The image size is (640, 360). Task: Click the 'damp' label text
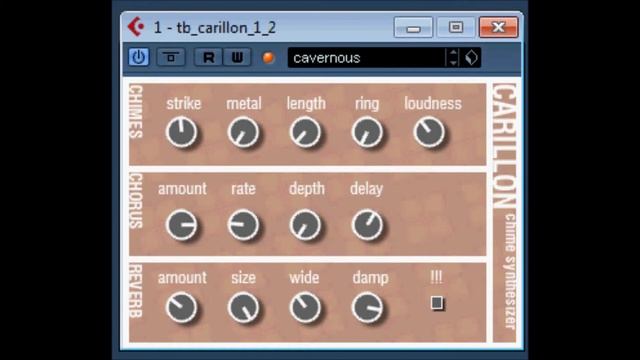coord(370,278)
